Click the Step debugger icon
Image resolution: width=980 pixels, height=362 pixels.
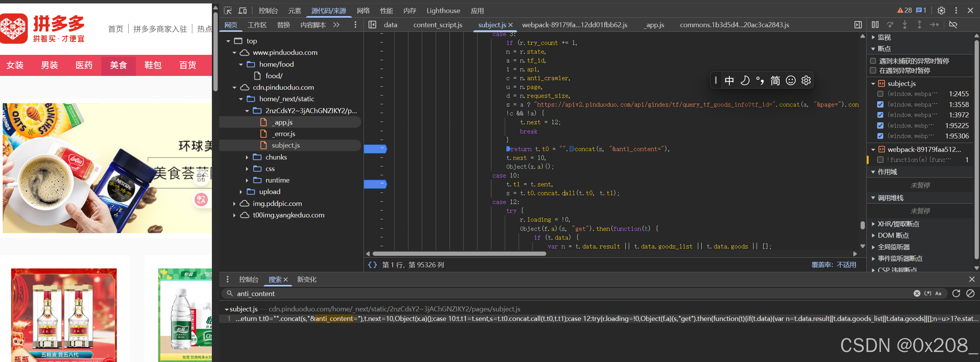(934, 25)
